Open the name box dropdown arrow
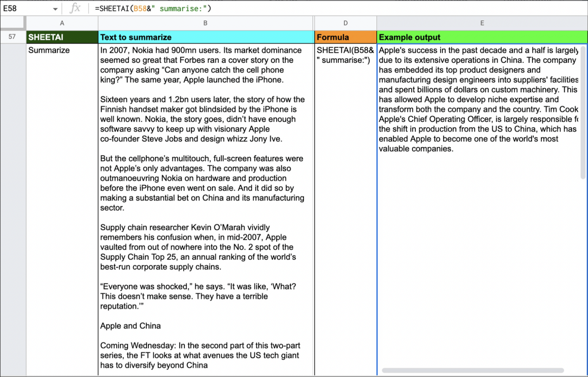The height and width of the screenshot is (377, 588). point(55,9)
